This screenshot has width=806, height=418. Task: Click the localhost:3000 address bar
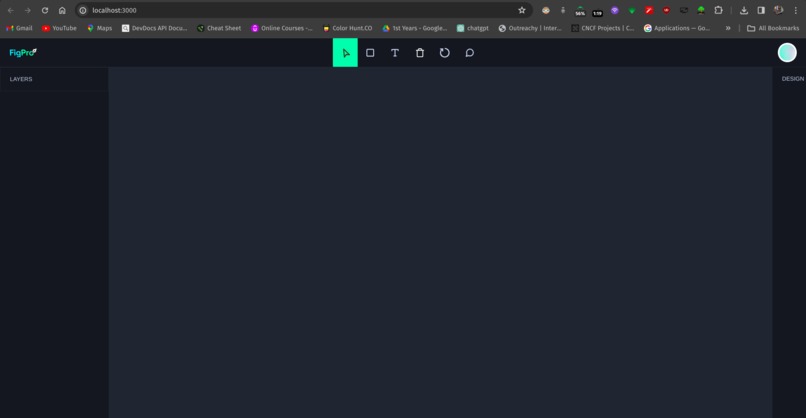pos(303,10)
